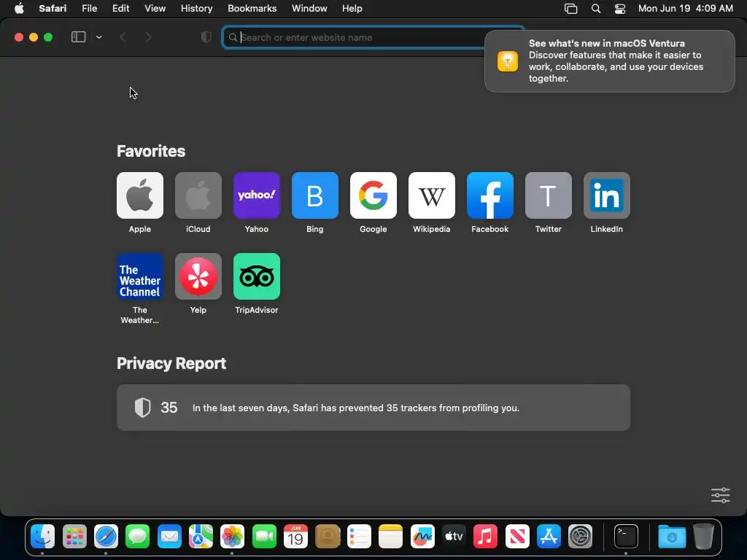Open the Wikipedia favorite
747x560 pixels.
432,195
